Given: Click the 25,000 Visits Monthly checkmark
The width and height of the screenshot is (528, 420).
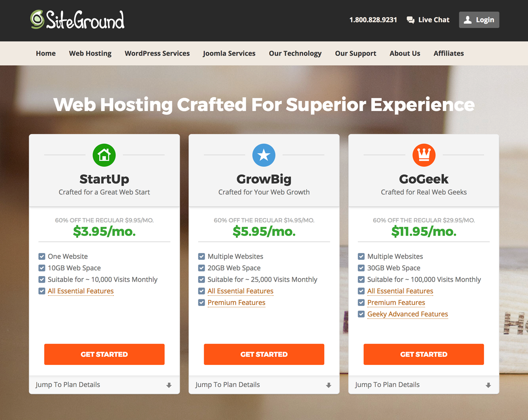Looking at the screenshot, I should [x=202, y=279].
